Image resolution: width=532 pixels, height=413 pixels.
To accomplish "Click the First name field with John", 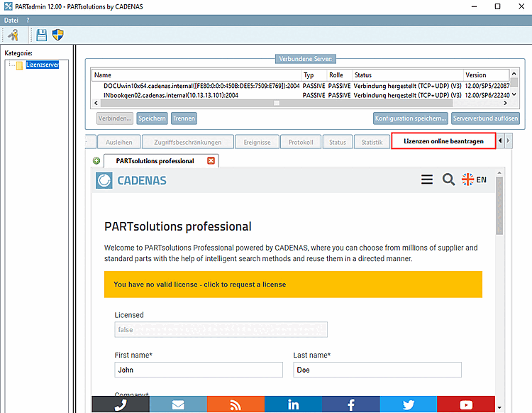I will tap(199, 370).
